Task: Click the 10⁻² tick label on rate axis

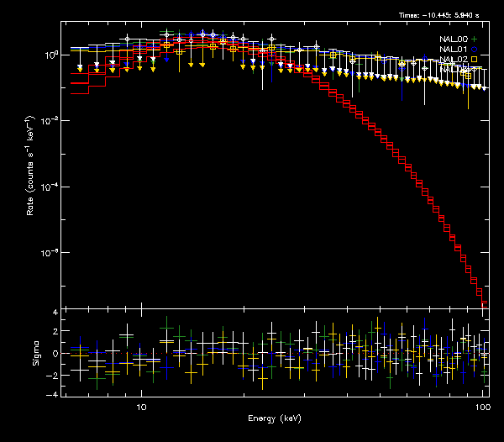Action: pos(50,121)
